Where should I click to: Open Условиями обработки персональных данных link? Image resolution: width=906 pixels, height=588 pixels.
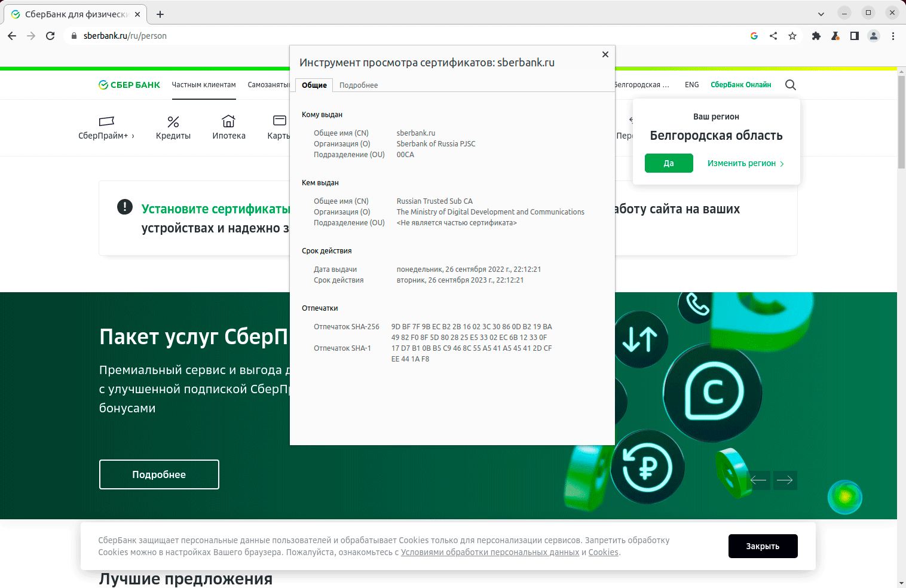pyautogui.click(x=490, y=552)
